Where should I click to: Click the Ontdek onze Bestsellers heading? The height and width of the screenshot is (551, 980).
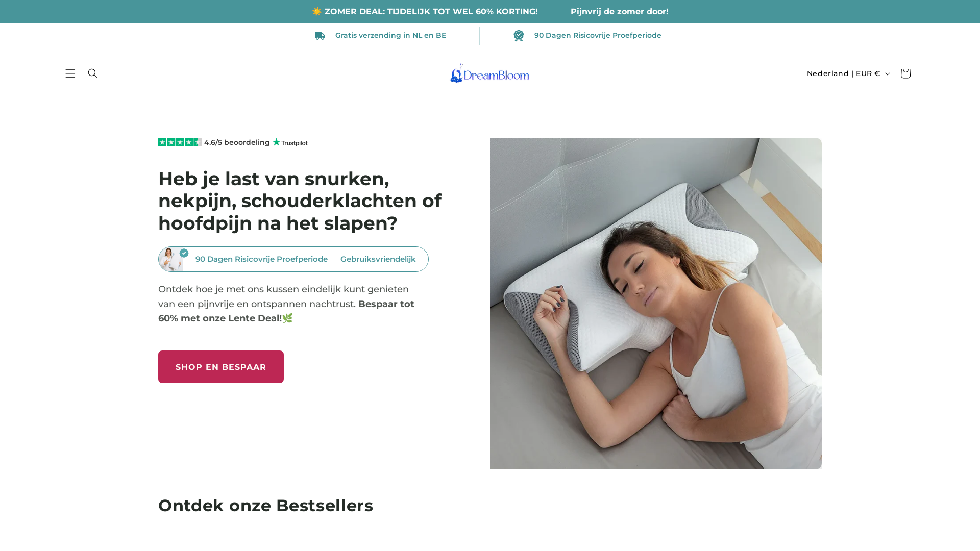(x=265, y=506)
